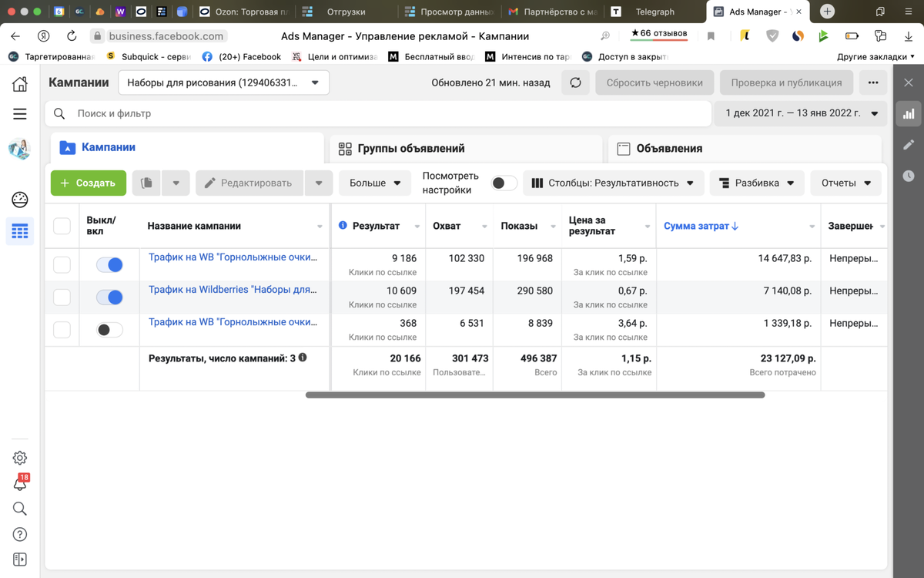Bookmark the page with bookmark flag icon
Screen dimensions: 924x578
pos(711,35)
